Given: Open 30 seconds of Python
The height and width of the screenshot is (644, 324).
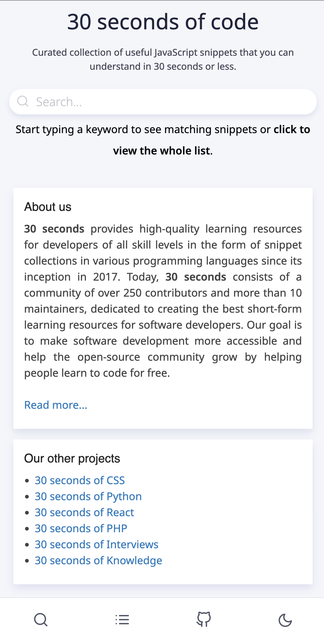Looking at the screenshot, I should point(88,496).
